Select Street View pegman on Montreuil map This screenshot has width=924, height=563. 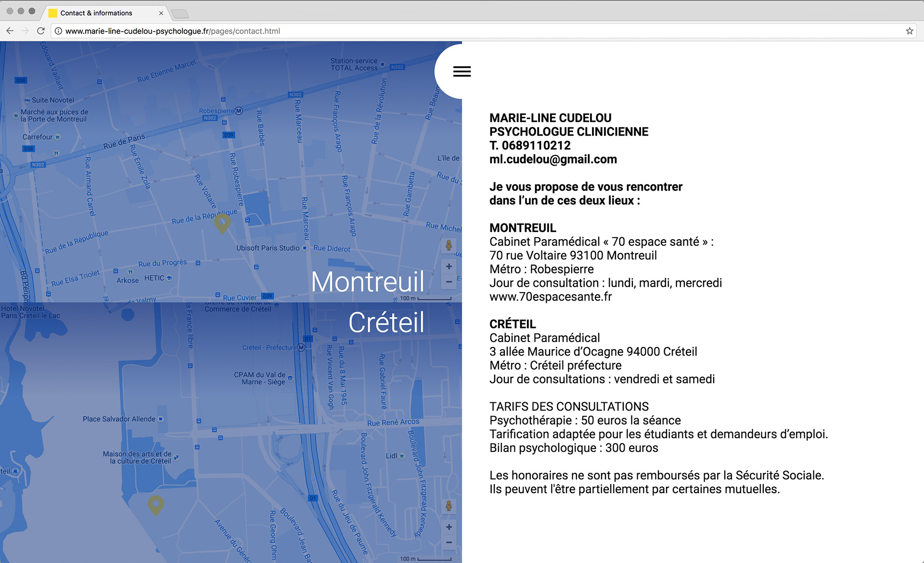pos(449,245)
